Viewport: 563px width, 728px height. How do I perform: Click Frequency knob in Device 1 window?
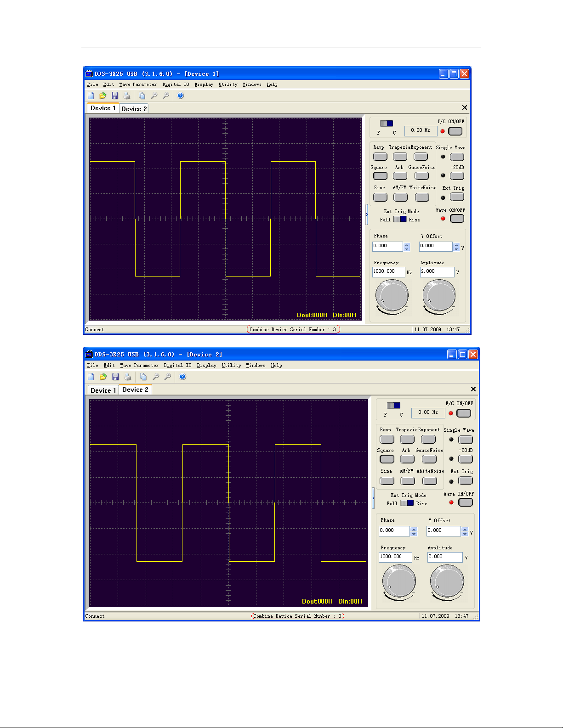pos(392,296)
